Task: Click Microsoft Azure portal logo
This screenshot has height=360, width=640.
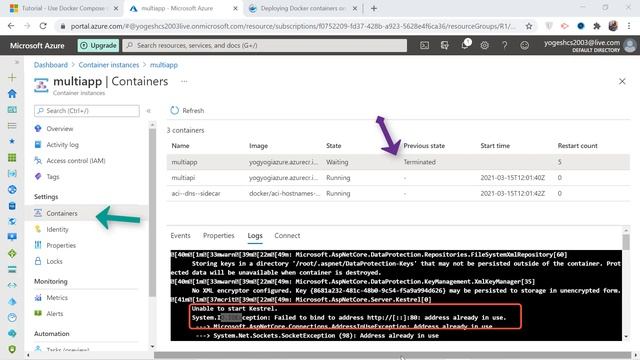Action: tap(37, 45)
